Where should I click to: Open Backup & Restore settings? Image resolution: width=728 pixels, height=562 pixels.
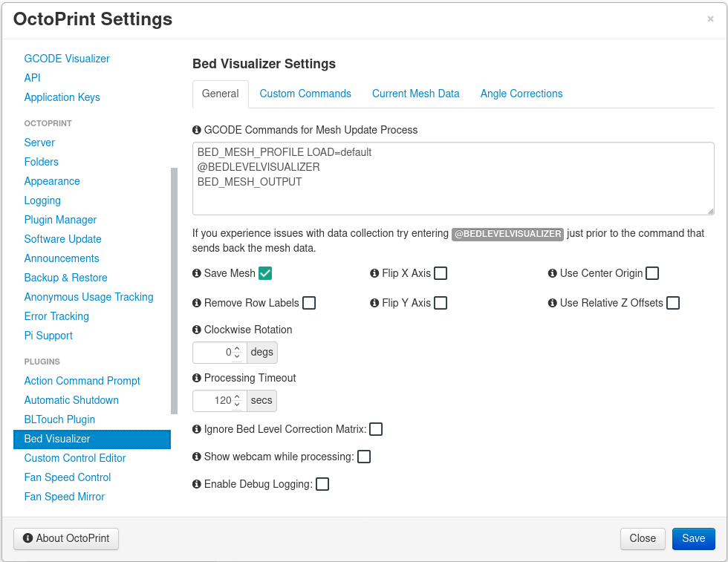click(x=66, y=278)
